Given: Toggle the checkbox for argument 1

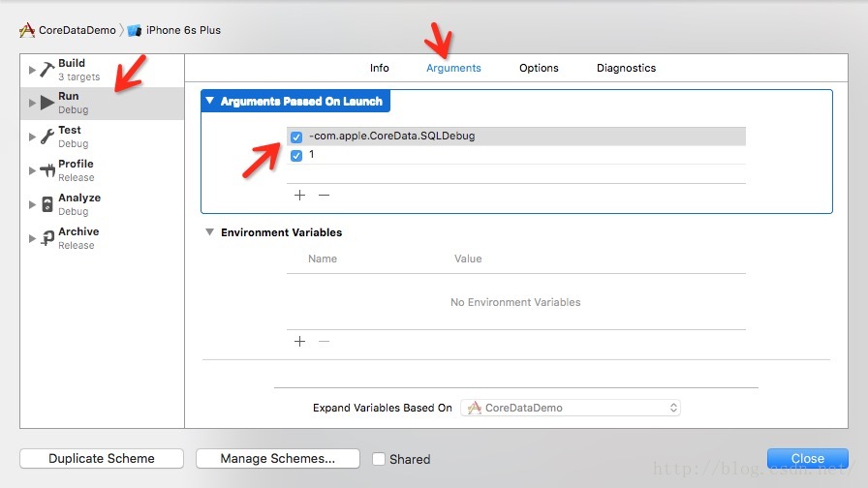Looking at the screenshot, I should 296,155.
